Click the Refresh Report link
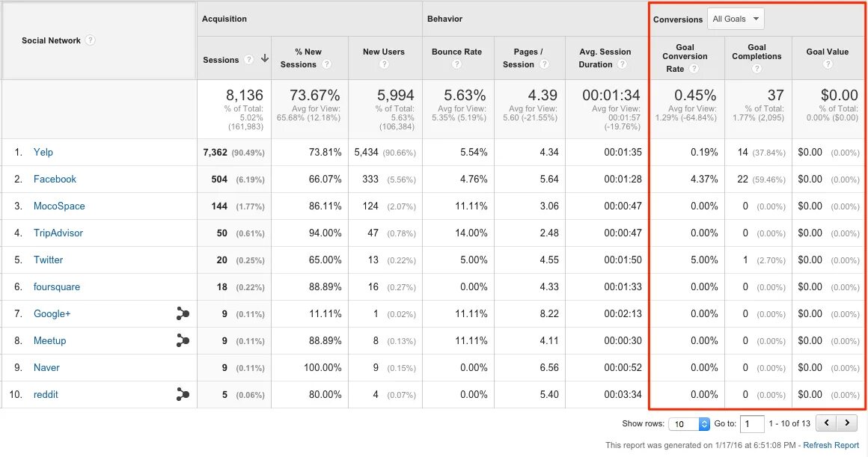 coord(831,445)
